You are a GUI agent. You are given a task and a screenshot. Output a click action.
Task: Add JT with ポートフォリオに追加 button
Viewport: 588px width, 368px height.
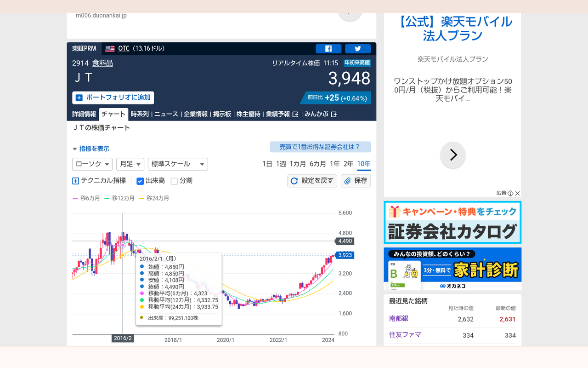(x=113, y=98)
